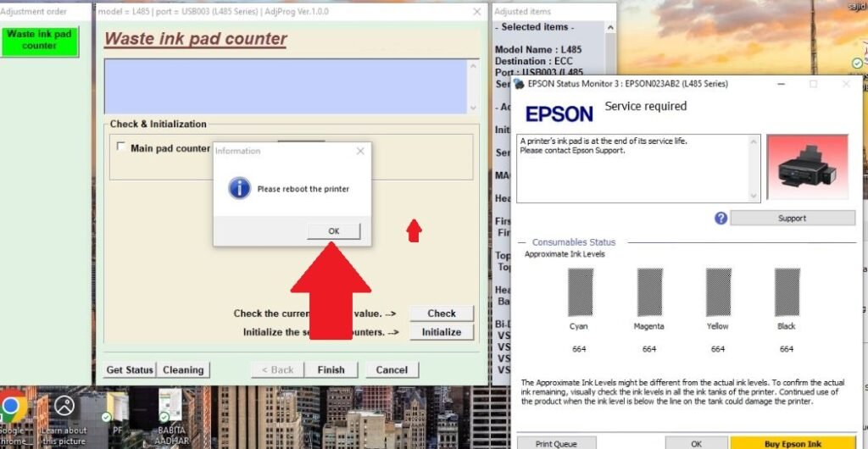Click down arrow of AdjProg results scrollbar
868x449 pixels.
473,108
